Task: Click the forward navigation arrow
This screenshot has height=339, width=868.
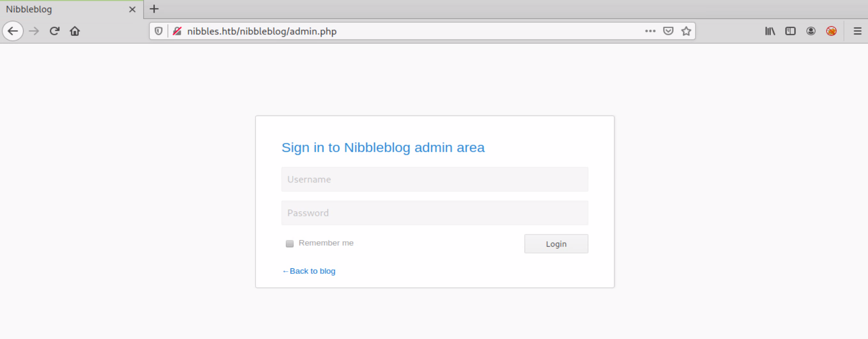Action: 34,31
